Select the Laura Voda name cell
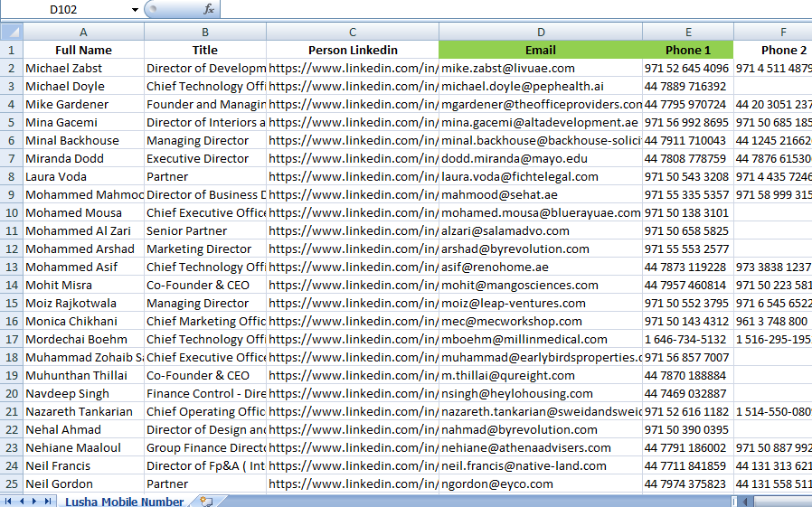812x507 pixels. point(83,176)
